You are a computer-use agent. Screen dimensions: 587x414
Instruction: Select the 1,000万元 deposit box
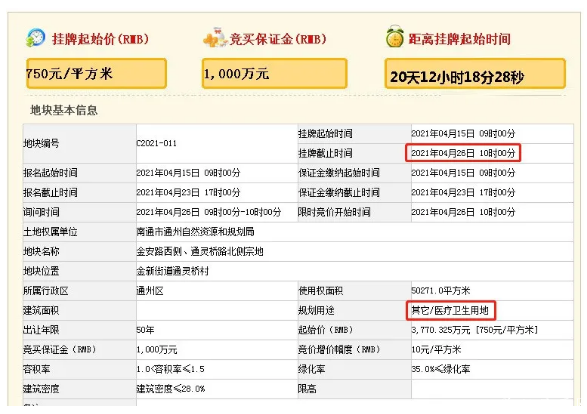point(274,73)
